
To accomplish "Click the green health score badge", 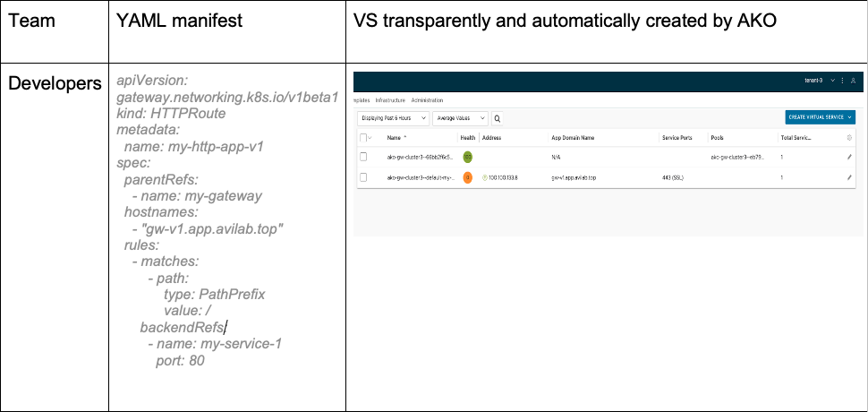I will pos(467,157).
